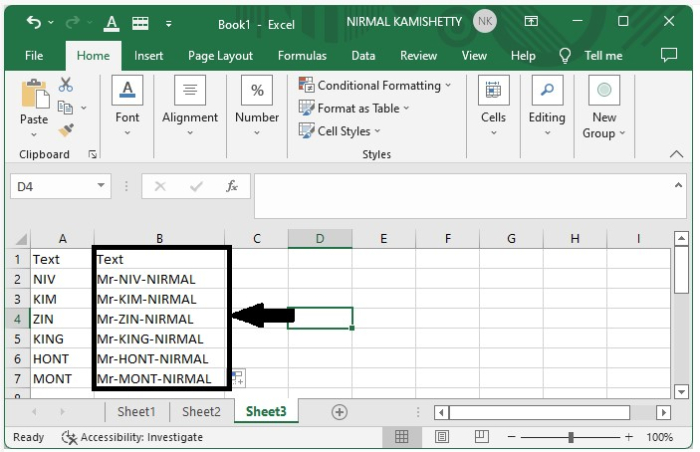Click the Name Box showing D4
The width and height of the screenshot is (700, 452).
[x=53, y=186]
